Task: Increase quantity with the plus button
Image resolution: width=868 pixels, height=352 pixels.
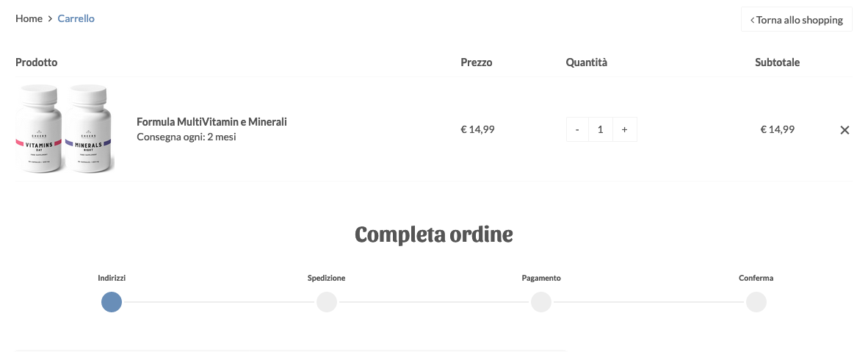Action: 624,129
